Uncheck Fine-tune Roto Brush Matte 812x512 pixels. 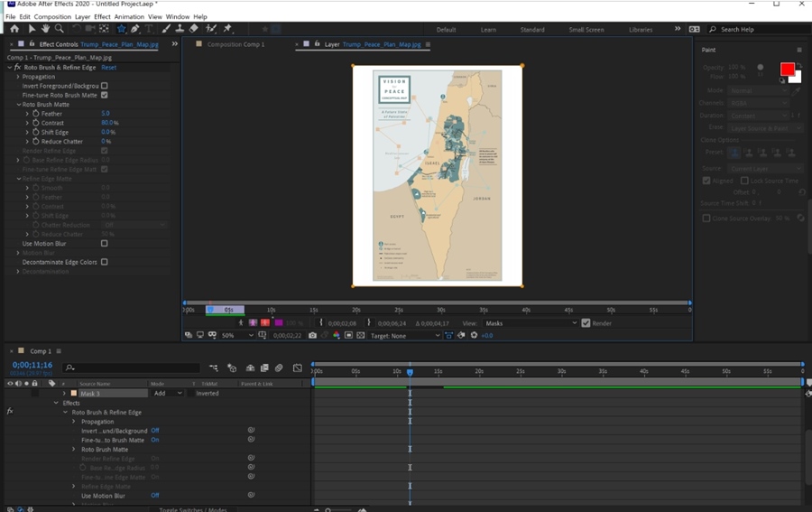click(x=105, y=95)
